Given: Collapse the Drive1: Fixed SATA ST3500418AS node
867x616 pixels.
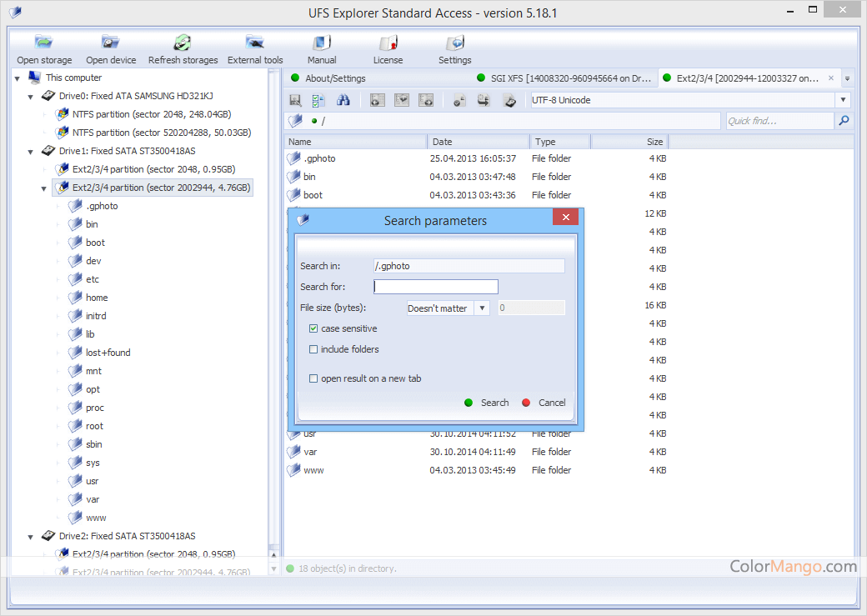Looking at the screenshot, I should coord(31,150).
